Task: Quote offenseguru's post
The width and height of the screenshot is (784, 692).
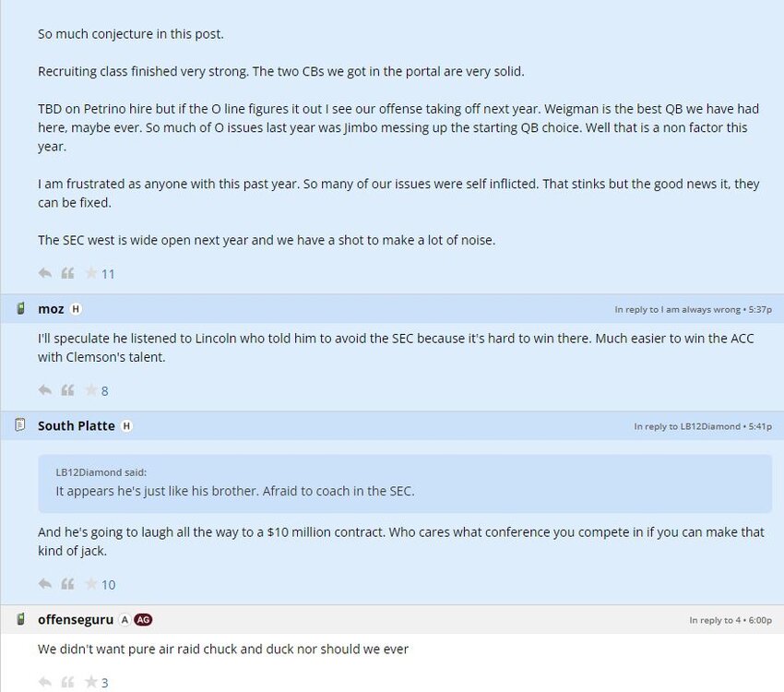Action: [x=67, y=683]
